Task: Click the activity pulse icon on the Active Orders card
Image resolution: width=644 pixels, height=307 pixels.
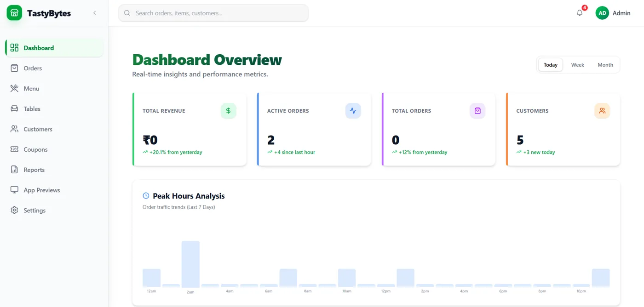Action: (353, 111)
